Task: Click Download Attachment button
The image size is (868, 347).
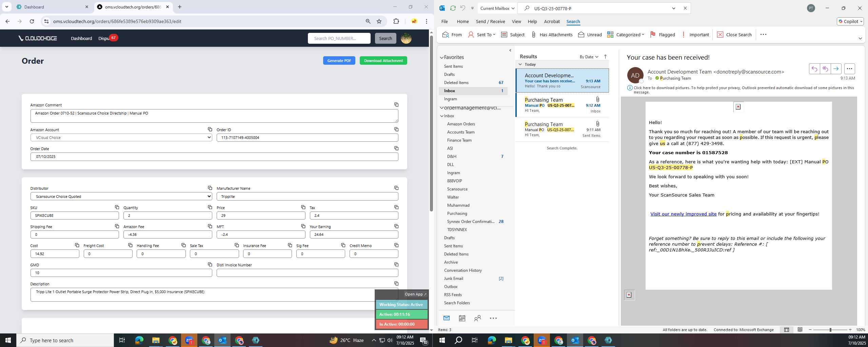Action: [x=383, y=61]
